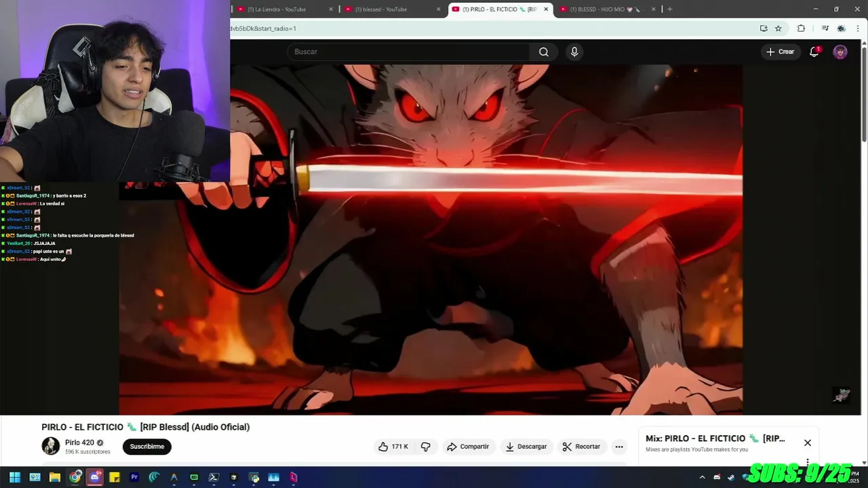Open more actions three-dot menu
This screenshot has height=488, width=868.
pyautogui.click(x=618, y=447)
